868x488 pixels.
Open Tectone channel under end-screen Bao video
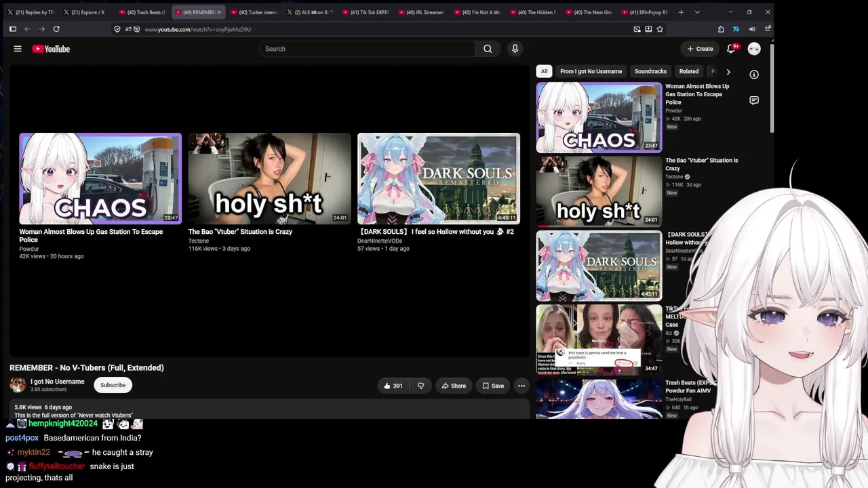(x=199, y=241)
